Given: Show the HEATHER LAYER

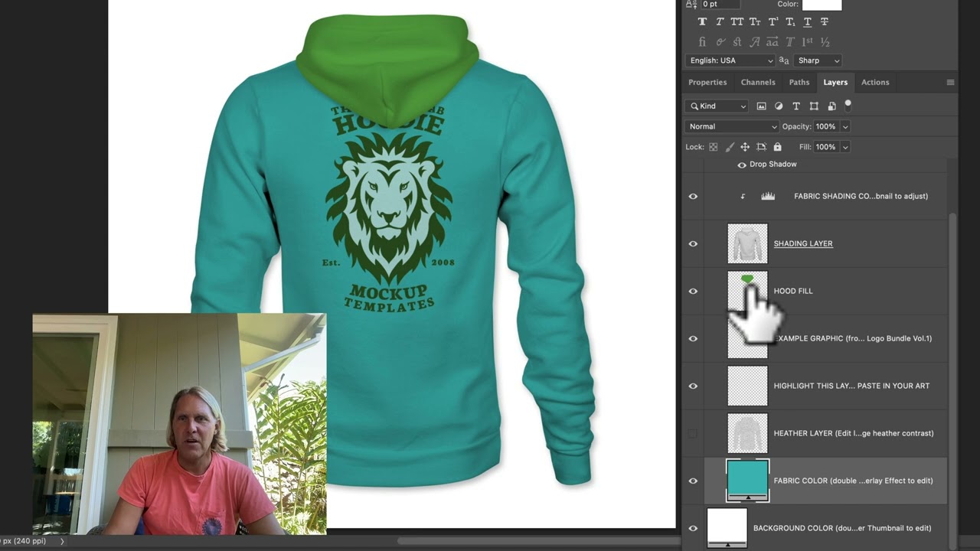Looking at the screenshot, I should (x=693, y=434).
